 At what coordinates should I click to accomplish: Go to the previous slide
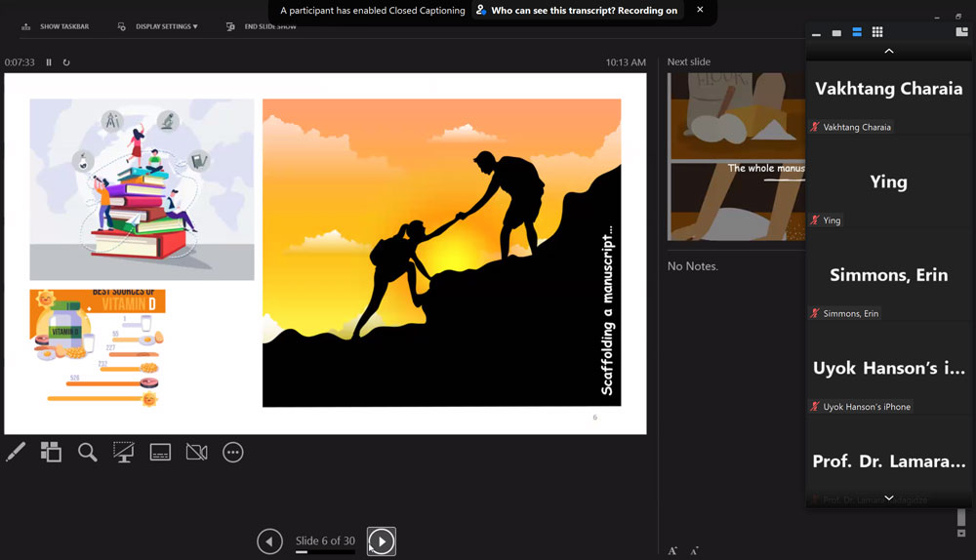270,540
